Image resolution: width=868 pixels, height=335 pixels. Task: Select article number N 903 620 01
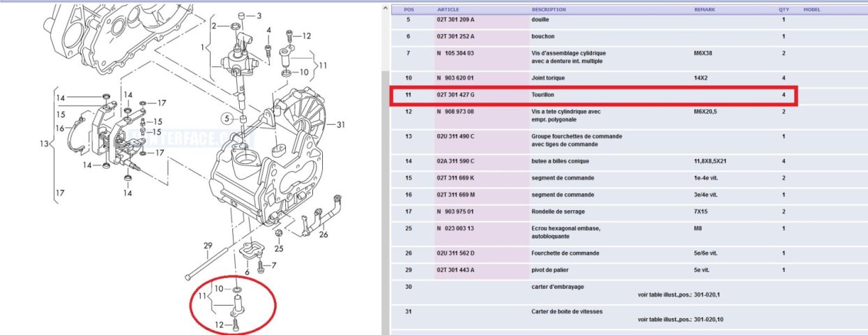click(455, 77)
